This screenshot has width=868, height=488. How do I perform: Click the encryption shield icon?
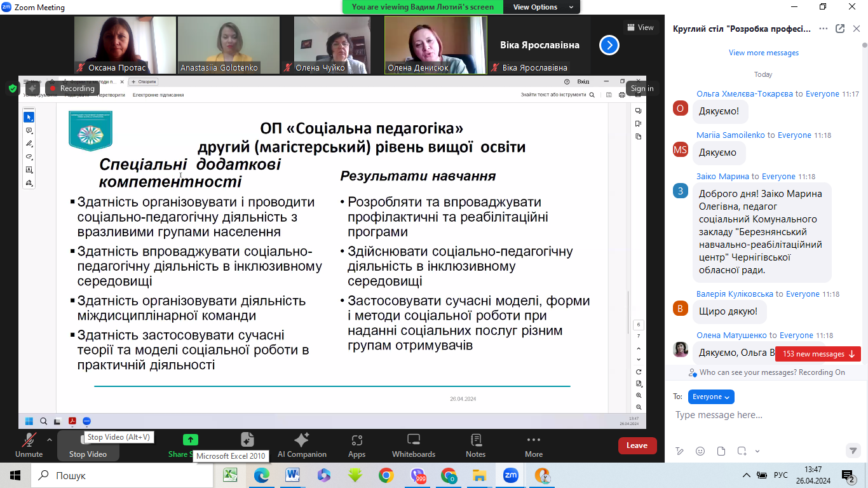(x=12, y=88)
